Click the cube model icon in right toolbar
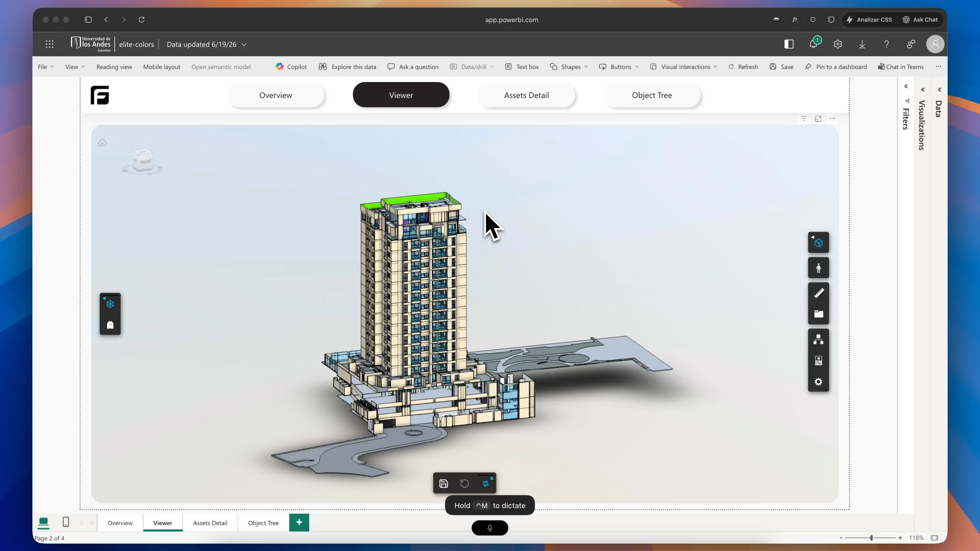The height and width of the screenshot is (551, 980). (x=819, y=243)
